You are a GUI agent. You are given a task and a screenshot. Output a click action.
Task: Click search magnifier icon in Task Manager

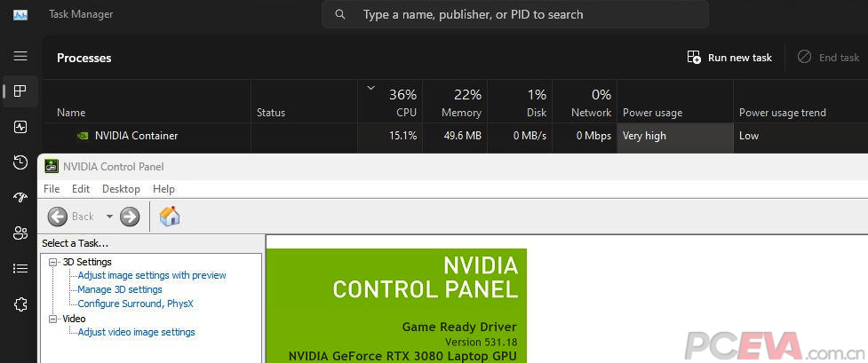340,14
